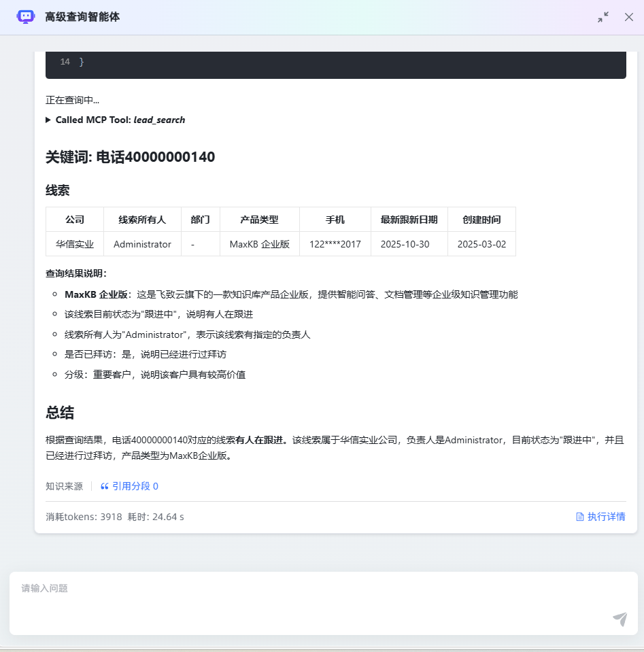The height and width of the screenshot is (652, 644).
Task: Click the document icon beside 执行详情
Action: tap(580, 517)
